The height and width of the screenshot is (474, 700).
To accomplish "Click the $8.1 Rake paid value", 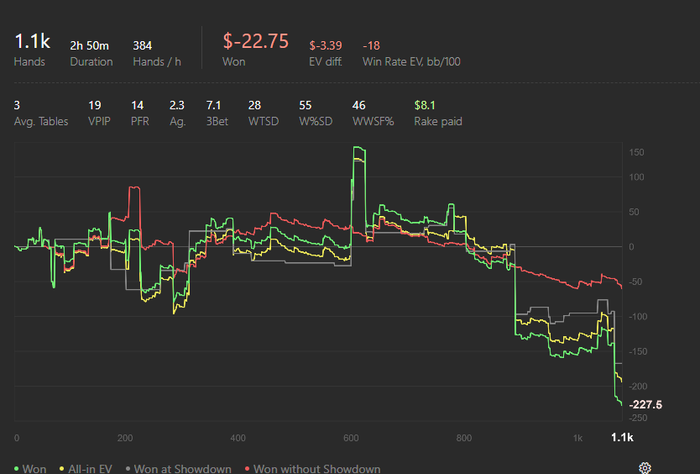I will (425, 105).
